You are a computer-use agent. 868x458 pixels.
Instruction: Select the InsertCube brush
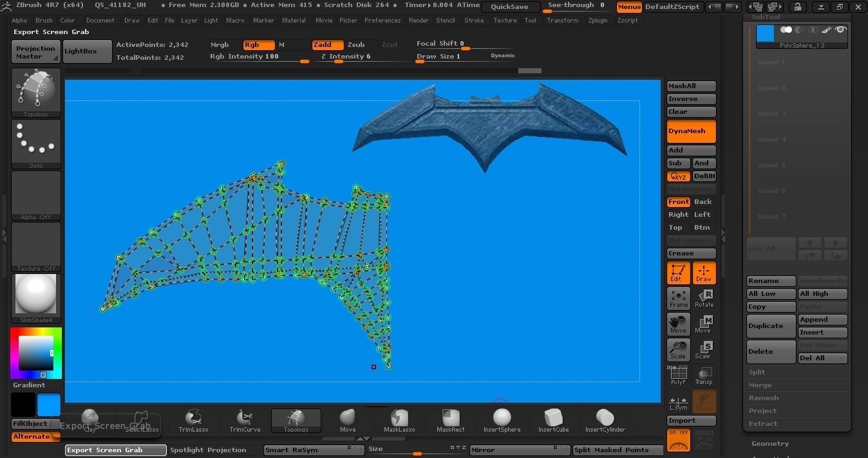(553, 421)
